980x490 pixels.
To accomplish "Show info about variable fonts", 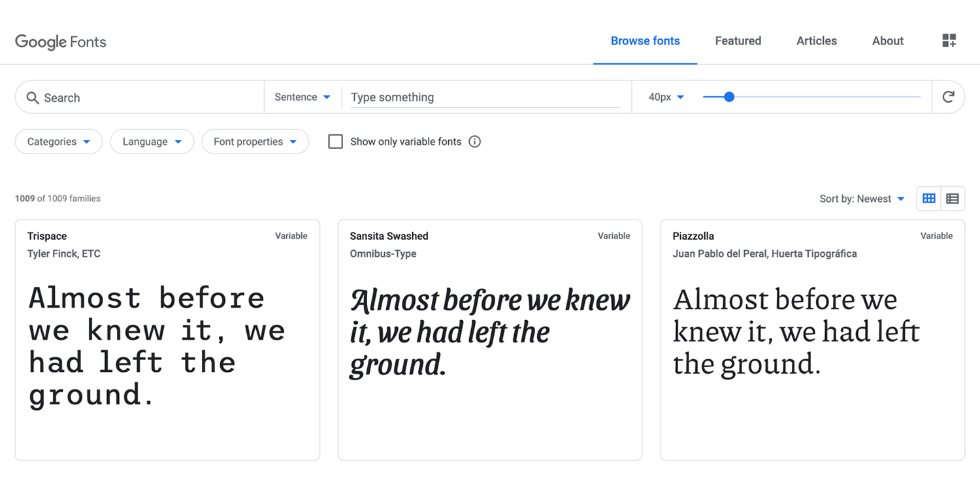I will click(475, 142).
